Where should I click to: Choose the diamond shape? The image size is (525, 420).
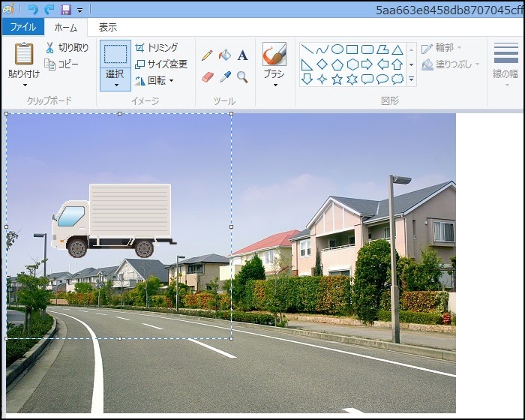pyautogui.click(x=322, y=64)
